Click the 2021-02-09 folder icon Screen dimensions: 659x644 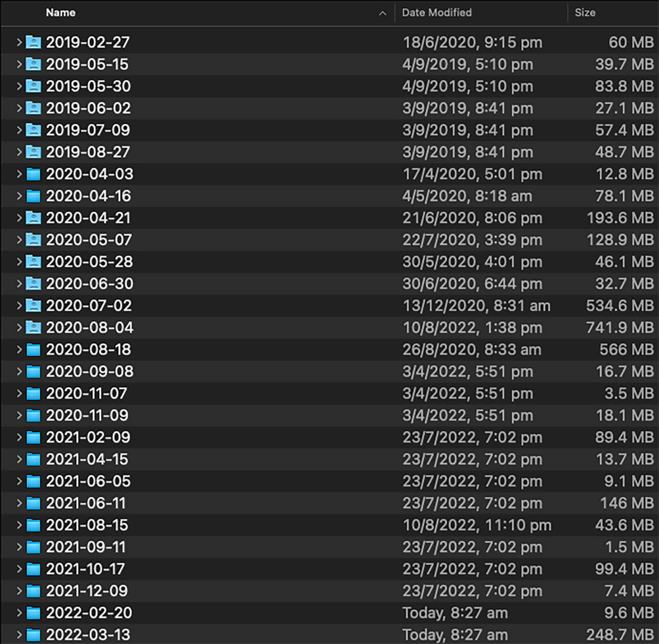tap(33, 437)
